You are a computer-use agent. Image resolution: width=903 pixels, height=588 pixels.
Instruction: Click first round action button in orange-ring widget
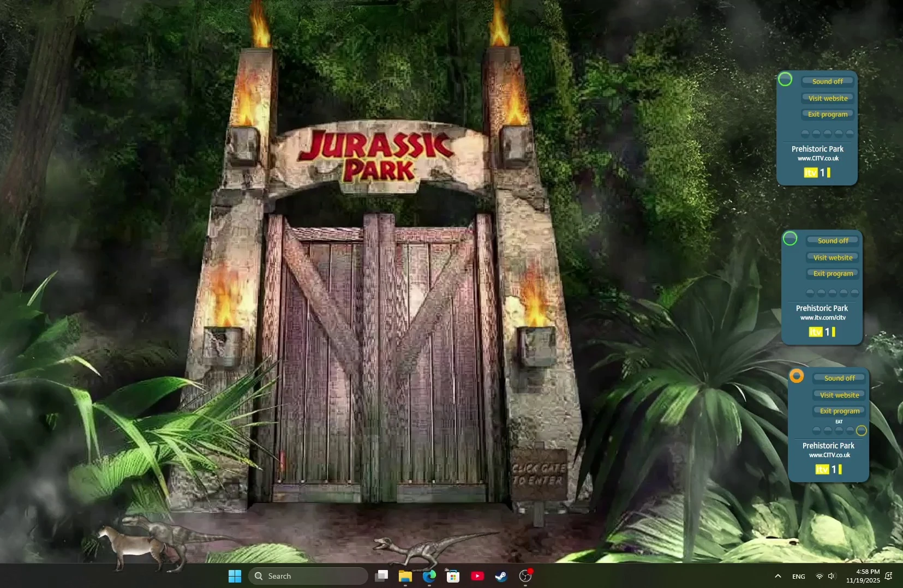[x=817, y=430]
